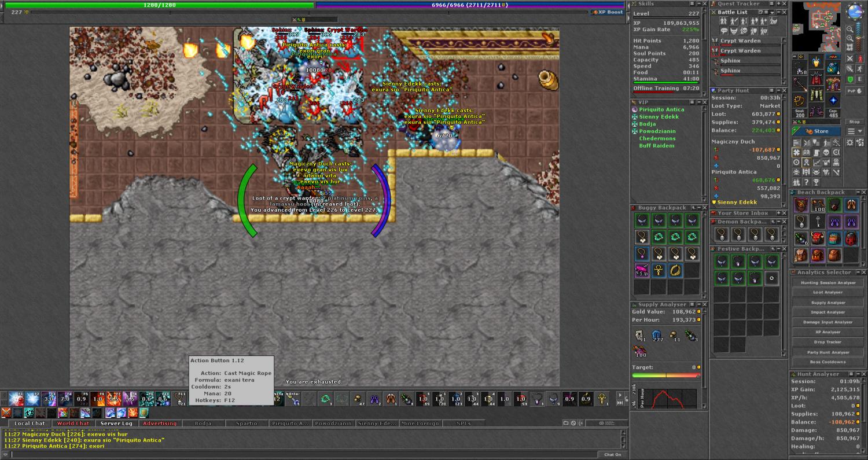Image resolution: width=868 pixels, height=460 pixels.
Task: Click the ankh icon on the action bar
Action: tap(602, 398)
